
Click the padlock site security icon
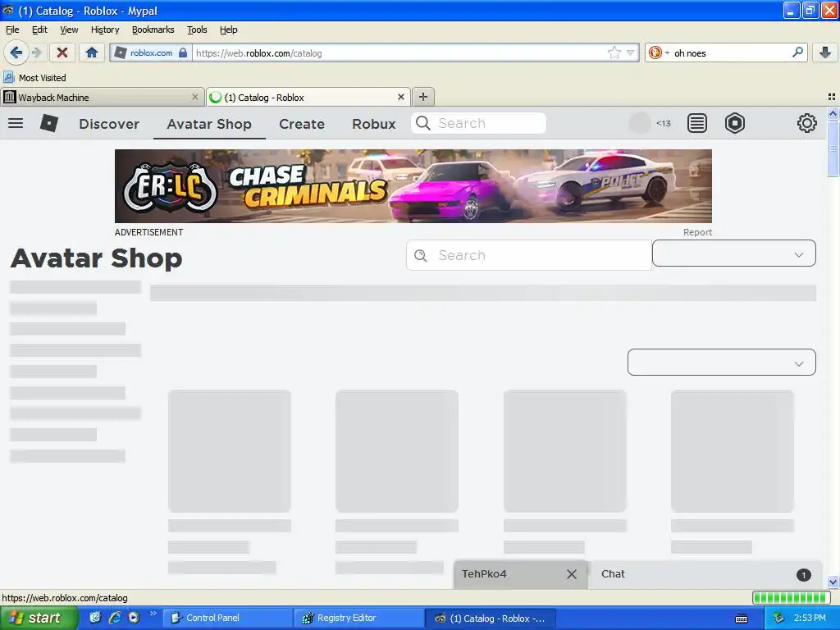[183, 52]
